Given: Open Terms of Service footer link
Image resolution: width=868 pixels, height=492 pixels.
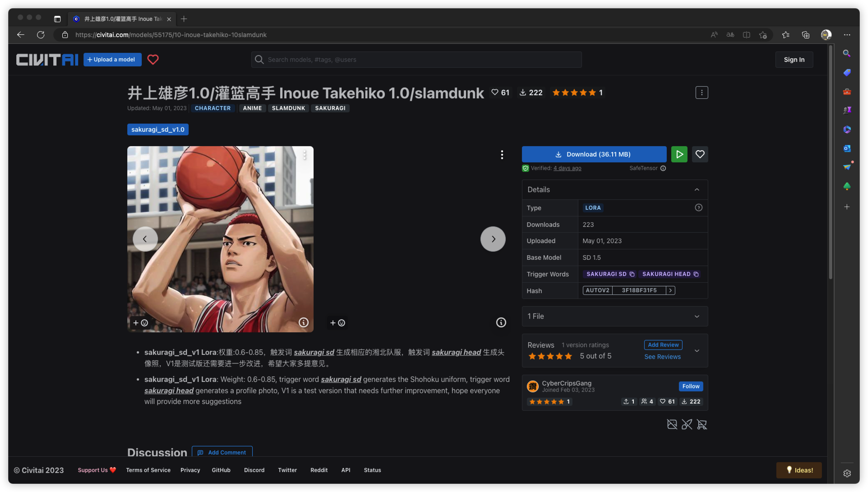Looking at the screenshot, I should (148, 470).
